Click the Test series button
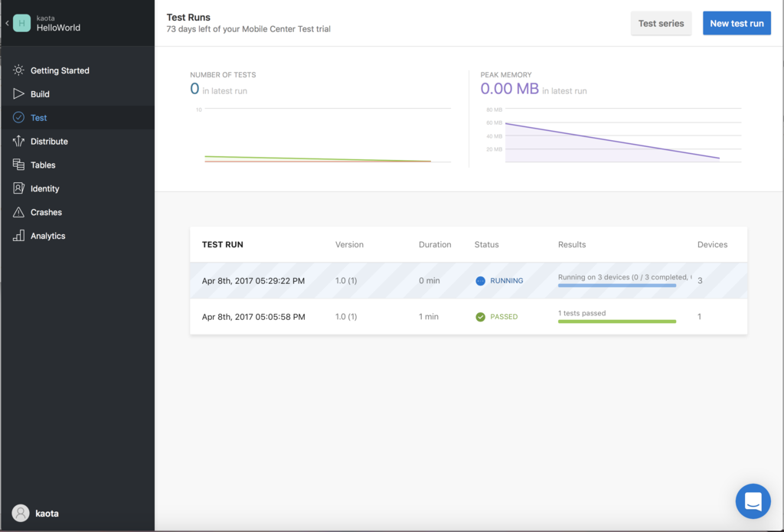The width and height of the screenshot is (784, 532). pyautogui.click(x=661, y=23)
